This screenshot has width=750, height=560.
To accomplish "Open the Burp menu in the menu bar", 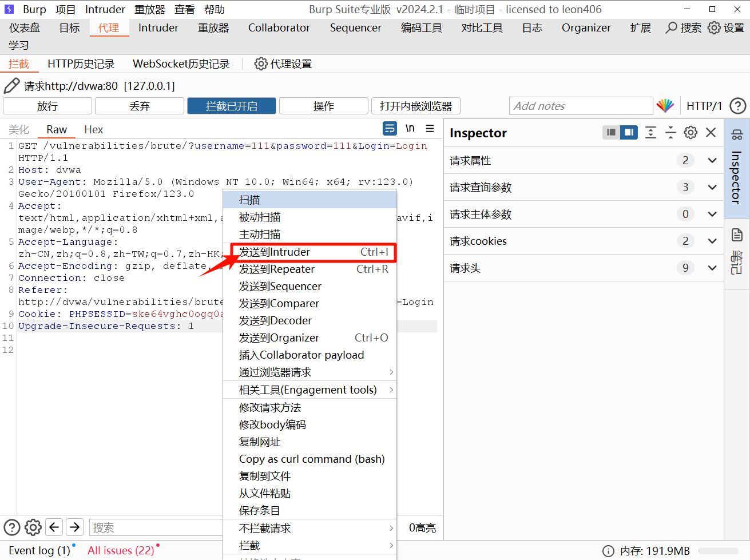I will point(34,9).
